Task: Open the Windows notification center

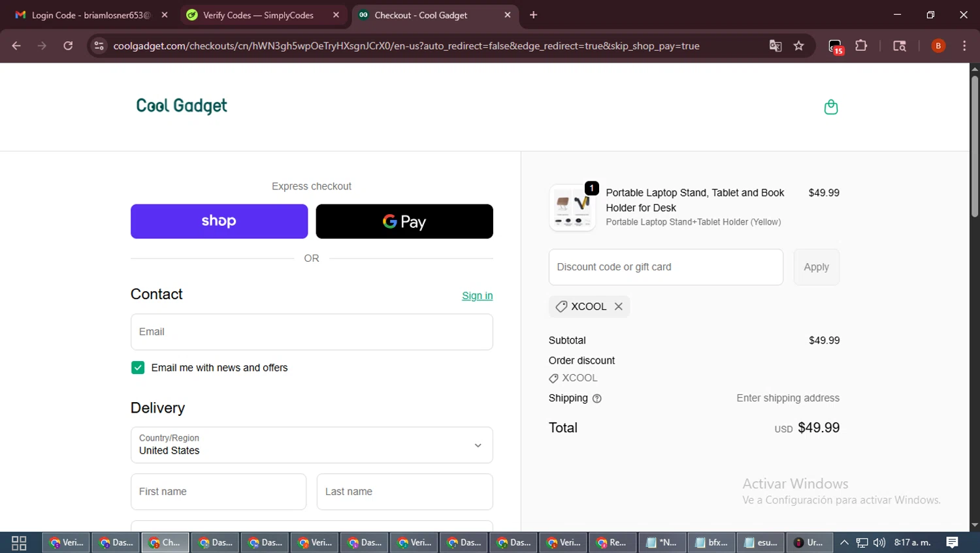Action: click(953, 543)
